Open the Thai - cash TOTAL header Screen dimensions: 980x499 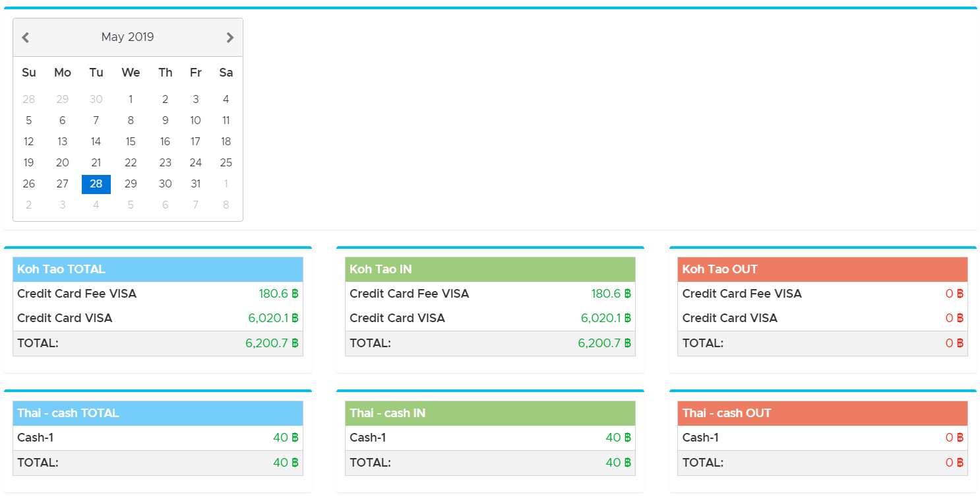[158, 413]
